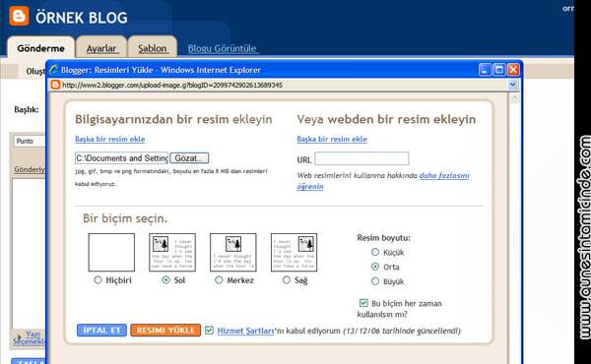This screenshot has height=364, width=591.
Task: Click the file path input field
Action: [x=121, y=158]
